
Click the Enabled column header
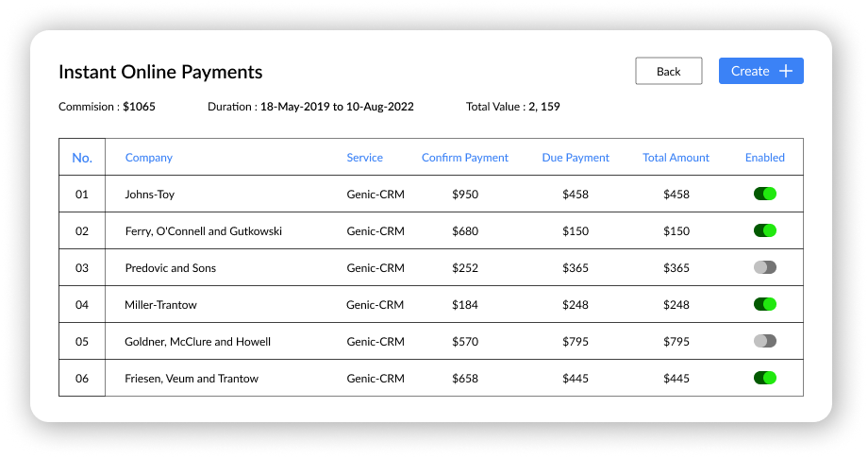coord(764,158)
